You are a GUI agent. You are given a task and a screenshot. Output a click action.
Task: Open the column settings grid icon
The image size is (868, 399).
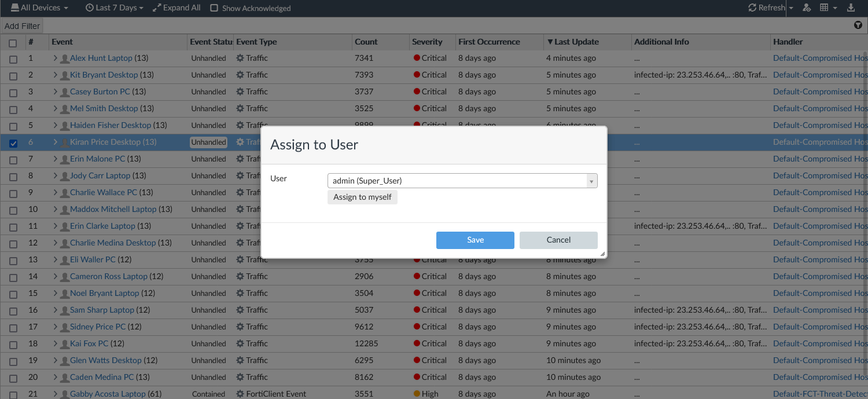[824, 8]
